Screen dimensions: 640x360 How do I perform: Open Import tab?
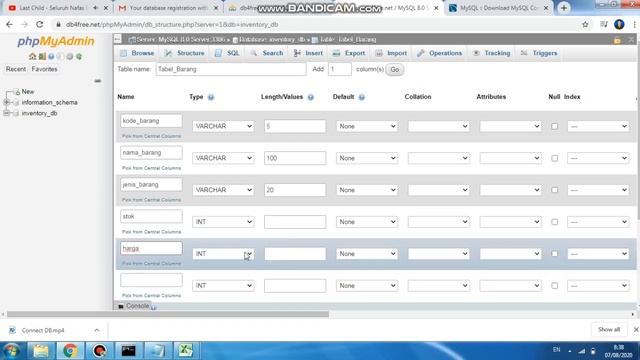[x=391, y=53]
